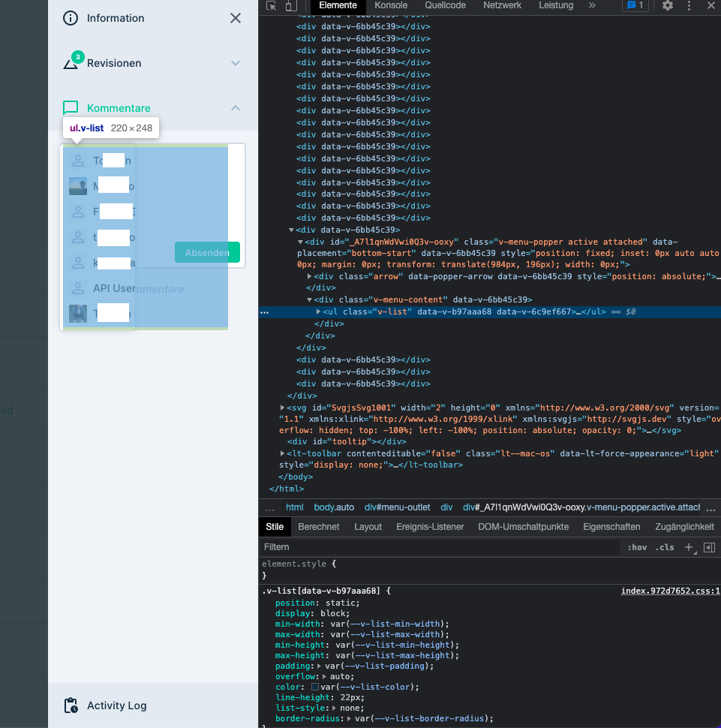Toggle the :hov element state panel
Screen dimensions: 721x728
click(x=637, y=547)
